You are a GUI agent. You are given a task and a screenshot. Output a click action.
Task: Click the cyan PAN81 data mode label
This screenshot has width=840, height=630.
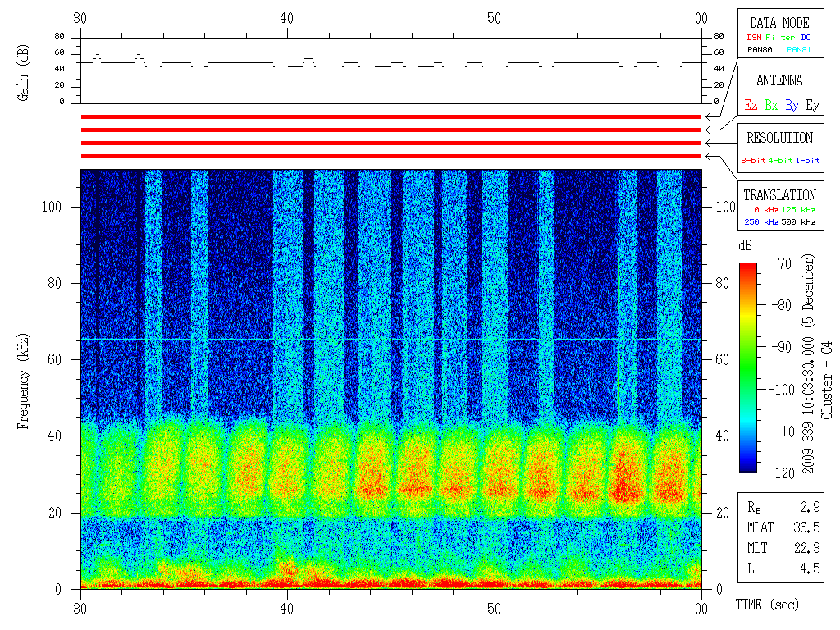click(x=799, y=50)
